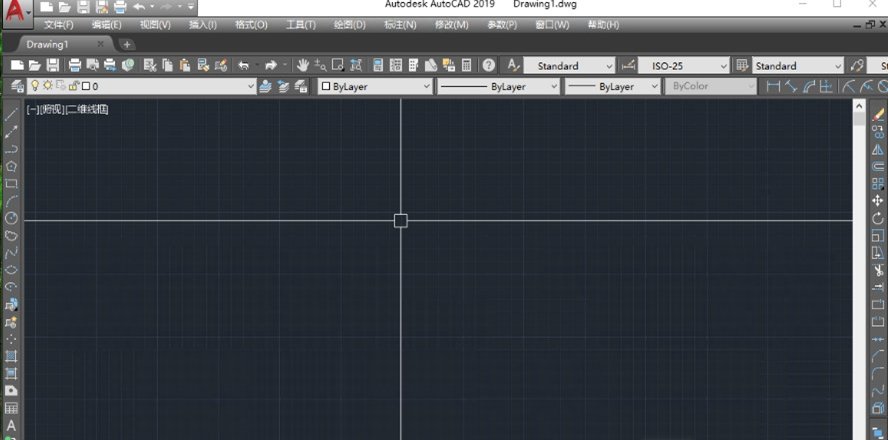Viewport: 888px width, 440px height.
Task: Select the Revision Cloud tool
Action: coord(11,235)
